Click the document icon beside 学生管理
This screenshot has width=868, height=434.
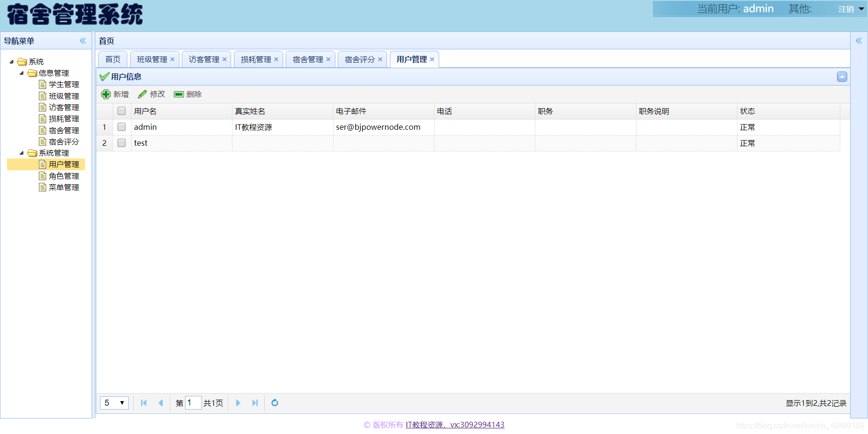pyautogui.click(x=43, y=84)
